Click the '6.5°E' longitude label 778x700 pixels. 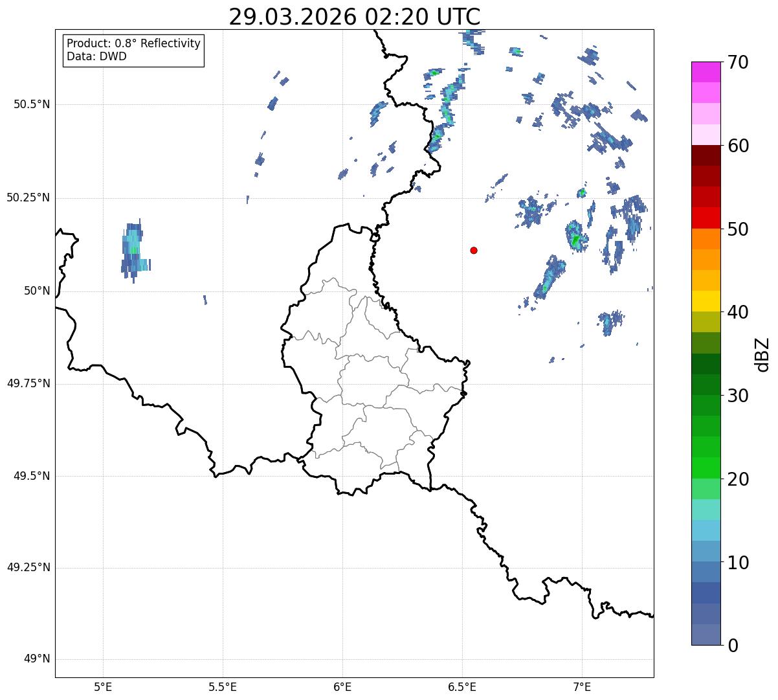(x=462, y=686)
